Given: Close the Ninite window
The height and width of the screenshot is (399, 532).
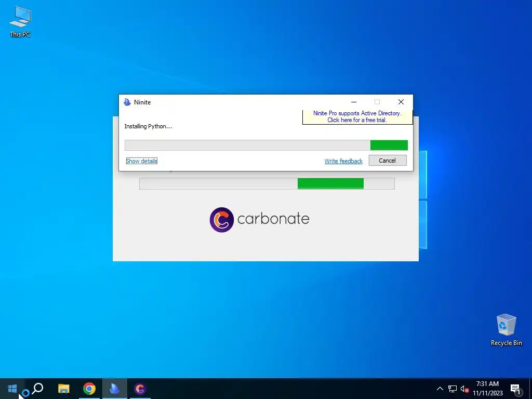Looking at the screenshot, I should [x=401, y=102].
